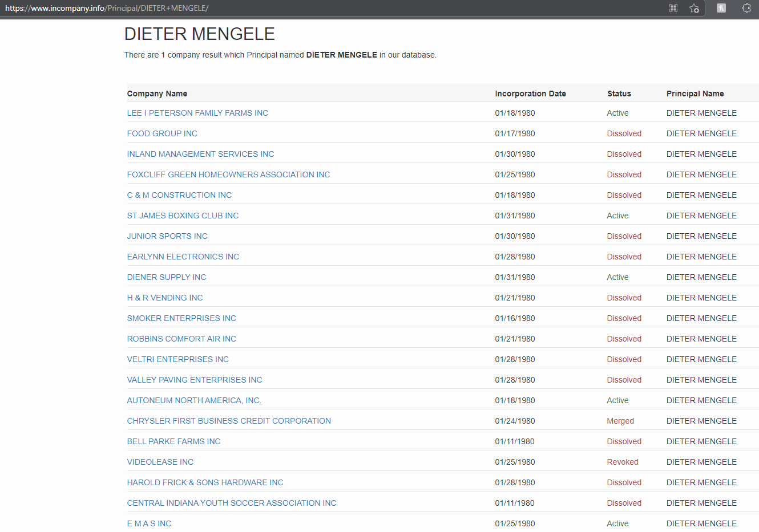Open EARLYNN ELECTRONICS INC link
Viewport: 759px width, 532px height.
click(x=183, y=257)
